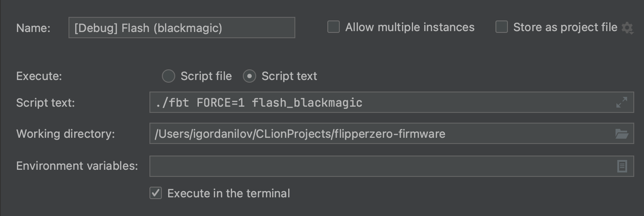Open Store as project file gear settings
This screenshot has height=216, width=644.
(x=627, y=28)
